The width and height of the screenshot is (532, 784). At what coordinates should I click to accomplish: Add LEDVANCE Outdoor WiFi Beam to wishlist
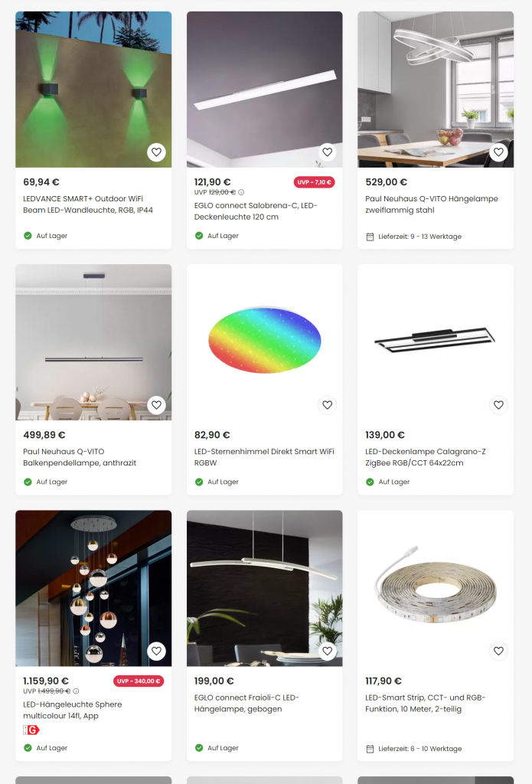[156, 152]
